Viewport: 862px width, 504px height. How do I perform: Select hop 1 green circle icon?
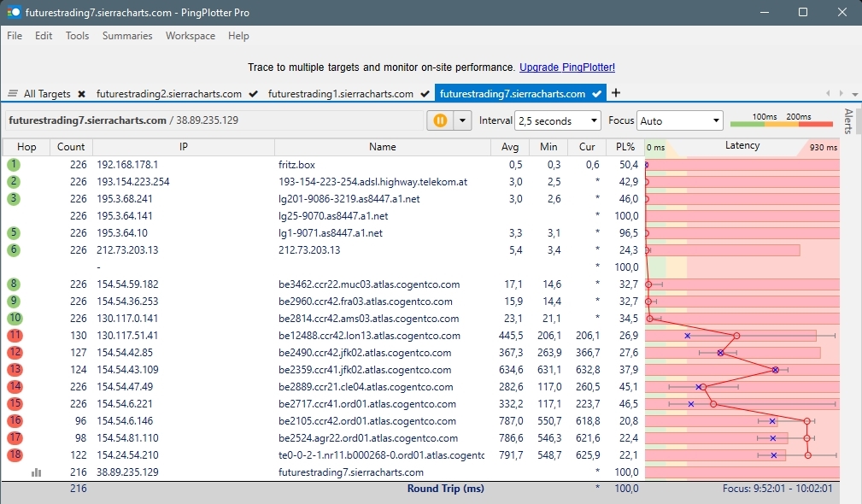pyautogui.click(x=15, y=165)
